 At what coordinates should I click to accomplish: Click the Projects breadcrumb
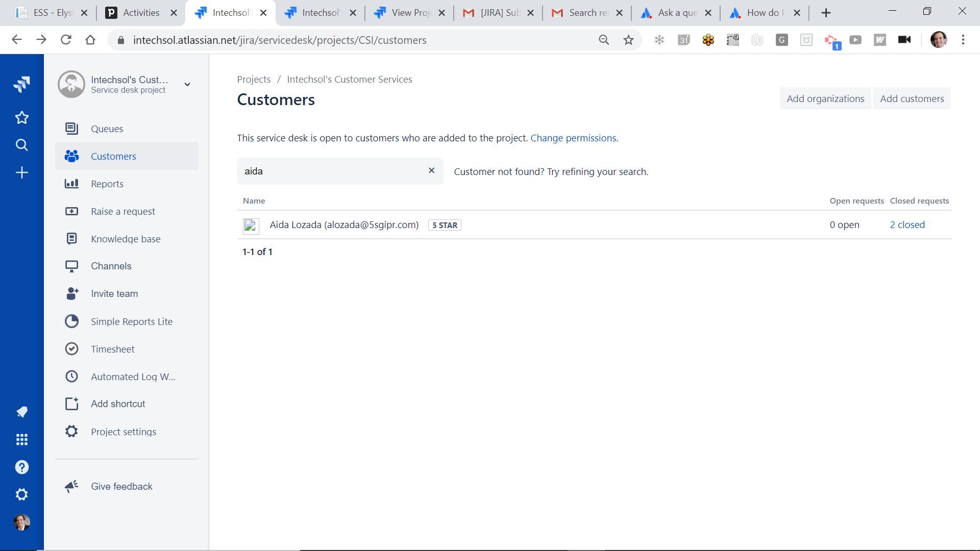point(254,79)
